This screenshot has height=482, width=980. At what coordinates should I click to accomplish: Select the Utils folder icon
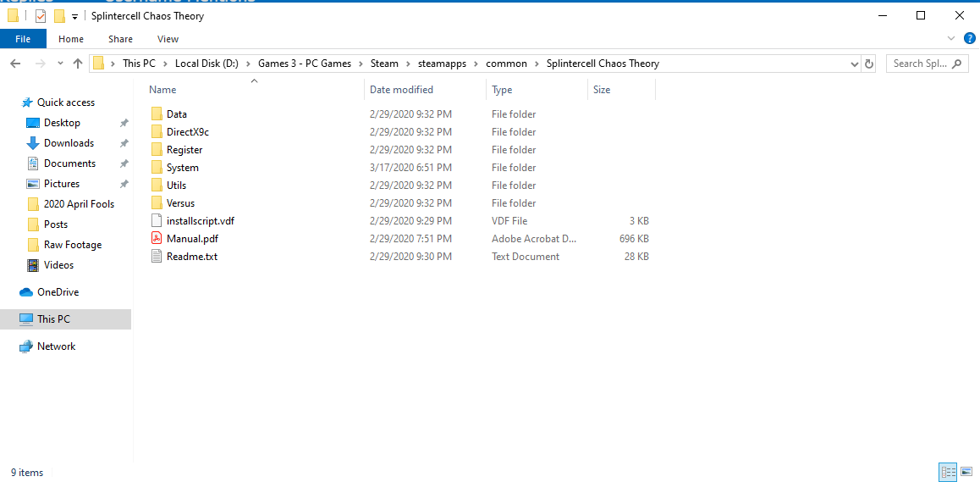point(157,186)
